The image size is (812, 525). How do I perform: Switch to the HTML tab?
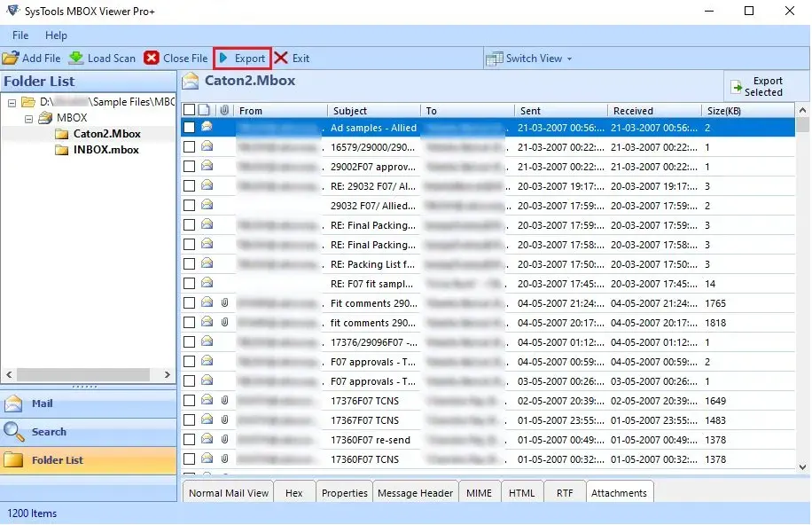(x=521, y=493)
